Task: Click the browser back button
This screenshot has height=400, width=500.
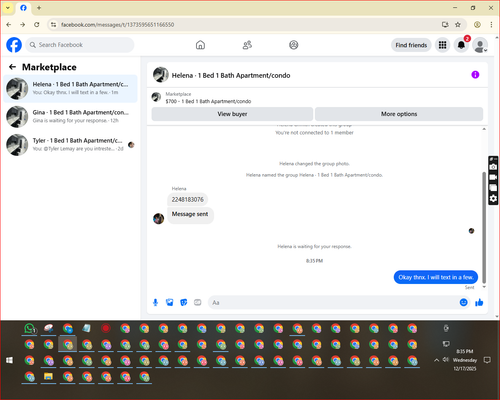Action: tap(9, 25)
